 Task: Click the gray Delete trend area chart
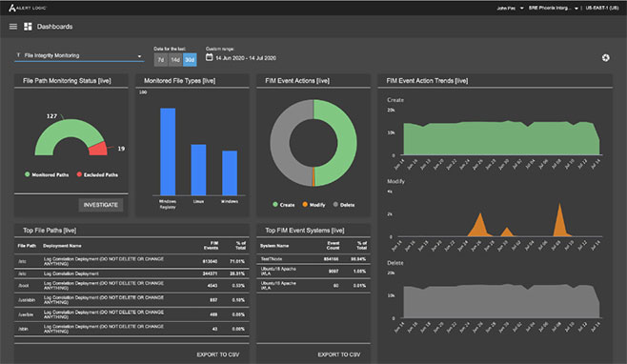(x=501, y=302)
